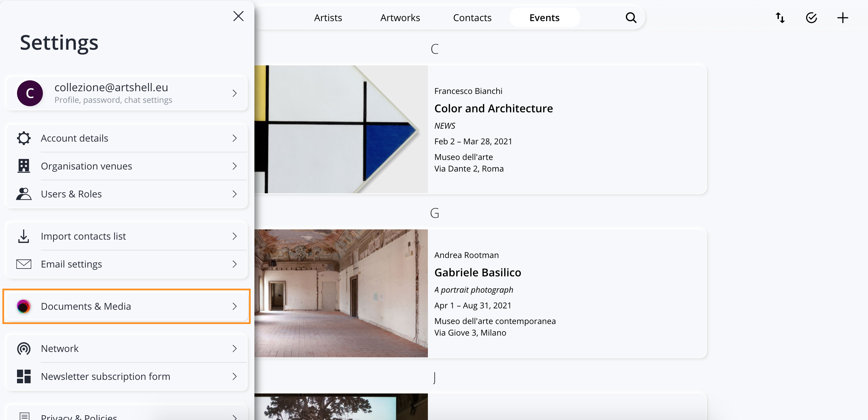Screen dimensions: 868x420
Task: Expand the Network chevron
Action: [235, 349]
